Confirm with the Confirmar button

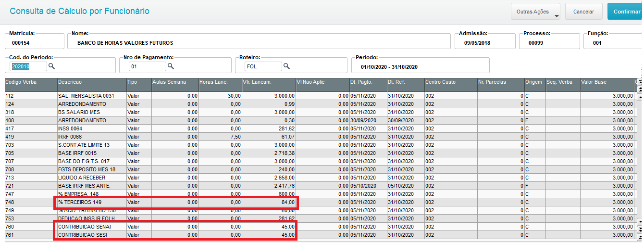click(626, 12)
